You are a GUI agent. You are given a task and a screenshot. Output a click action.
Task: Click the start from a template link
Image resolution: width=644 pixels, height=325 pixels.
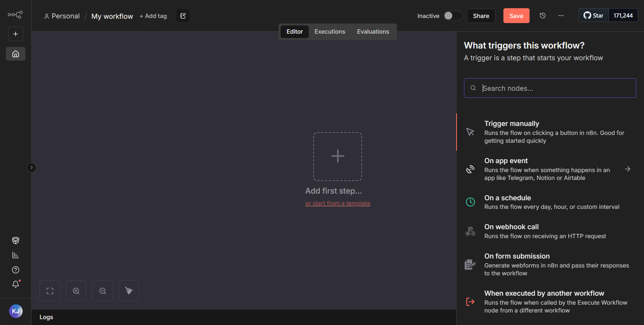coord(337,203)
